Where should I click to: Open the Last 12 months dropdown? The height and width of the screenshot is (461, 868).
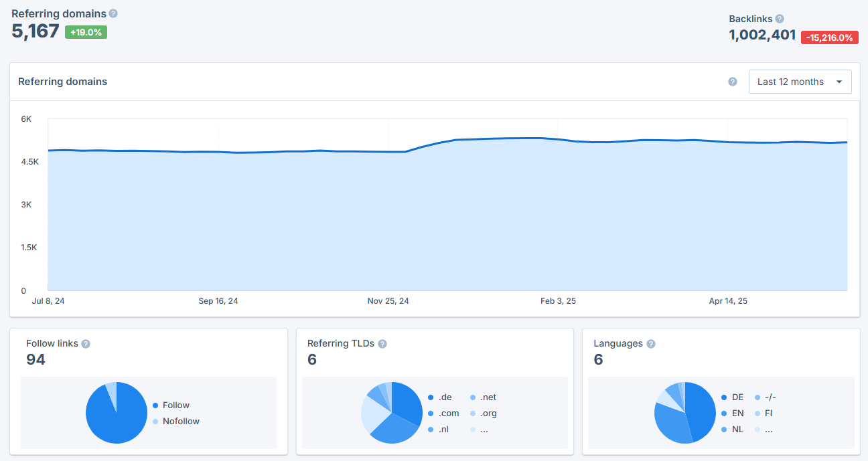[800, 81]
